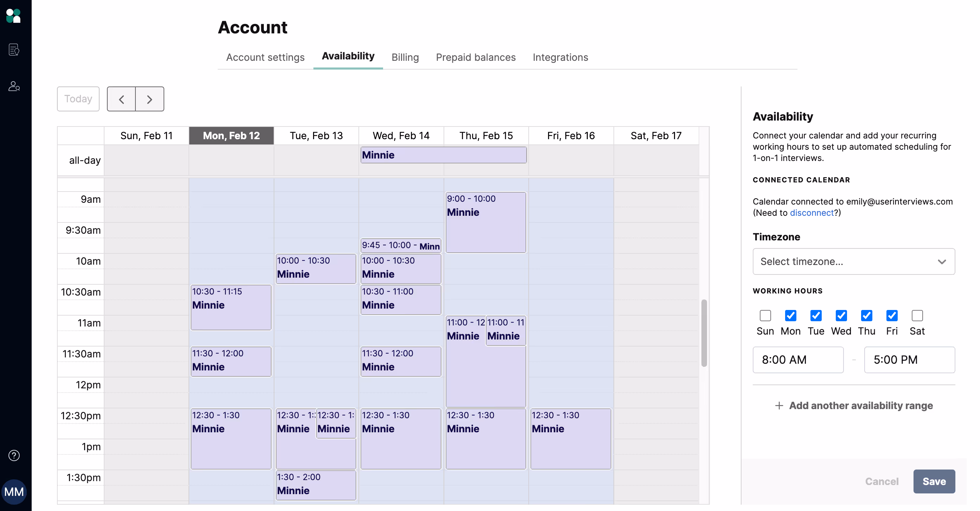Click plus icon to add availability range
Screen dimensions: 980x511
click(779, 405)
